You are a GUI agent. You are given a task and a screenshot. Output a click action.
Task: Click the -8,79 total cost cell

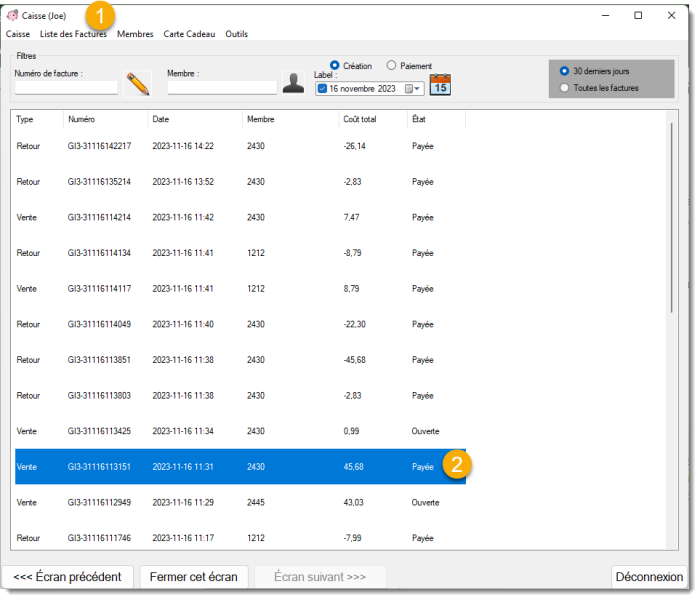[x=352, y=253]
